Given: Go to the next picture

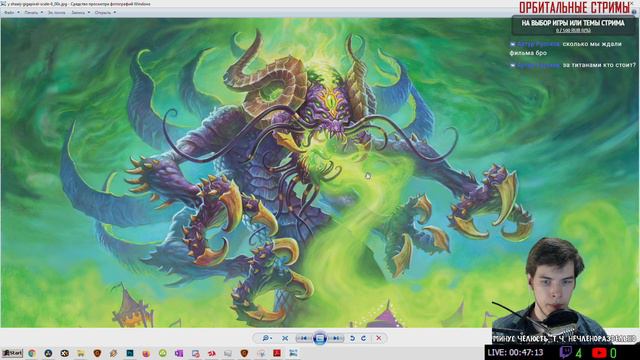Looking at the screenshot, I should click(336, 338).
